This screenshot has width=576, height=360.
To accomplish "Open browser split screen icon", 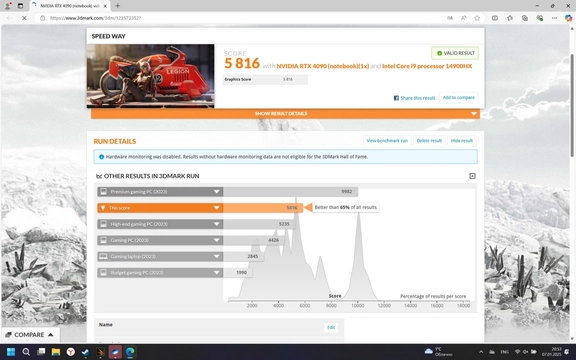I will [x=495, y=18].
